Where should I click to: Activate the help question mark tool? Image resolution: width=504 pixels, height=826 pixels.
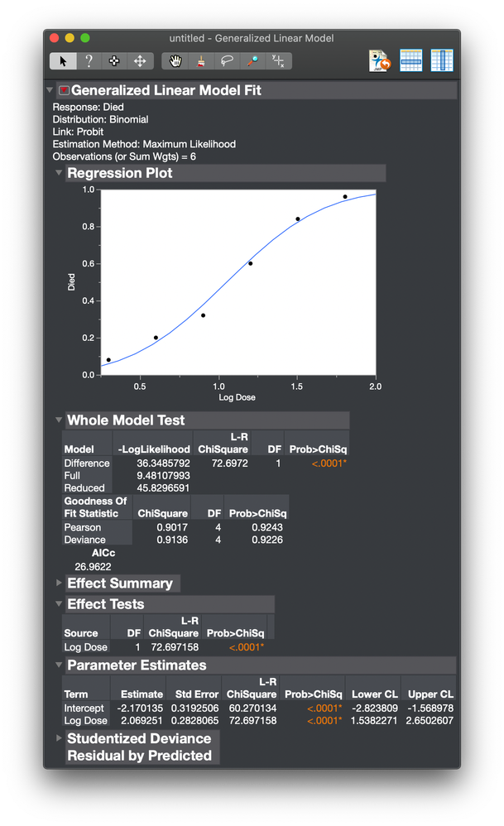[89, 60]
